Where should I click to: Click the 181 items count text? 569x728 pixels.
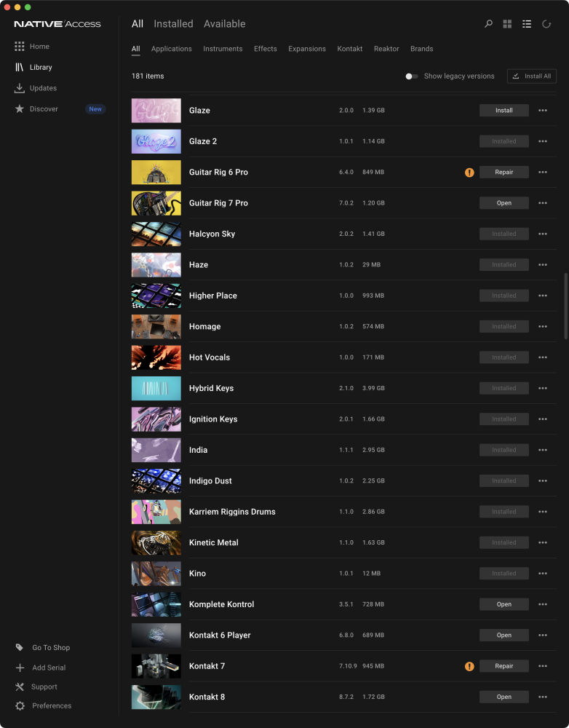tap(148, 76)
